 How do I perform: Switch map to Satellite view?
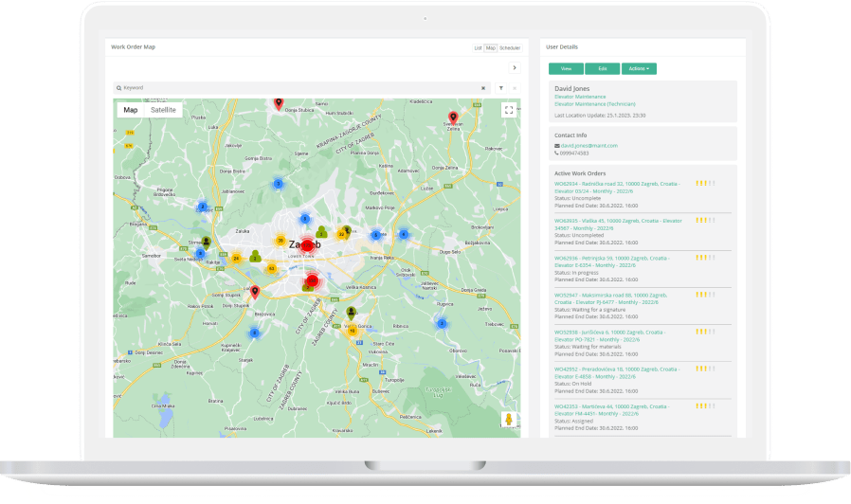click(x=163, y=110)
